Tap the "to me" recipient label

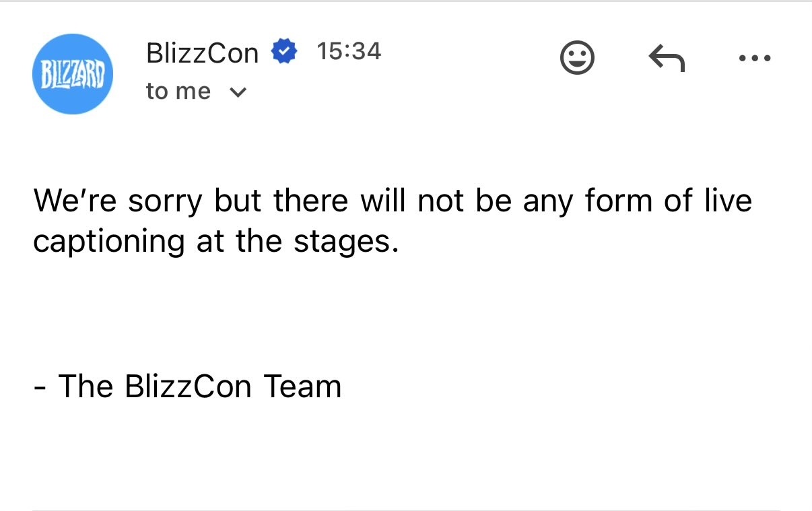[x=178, y=92]
